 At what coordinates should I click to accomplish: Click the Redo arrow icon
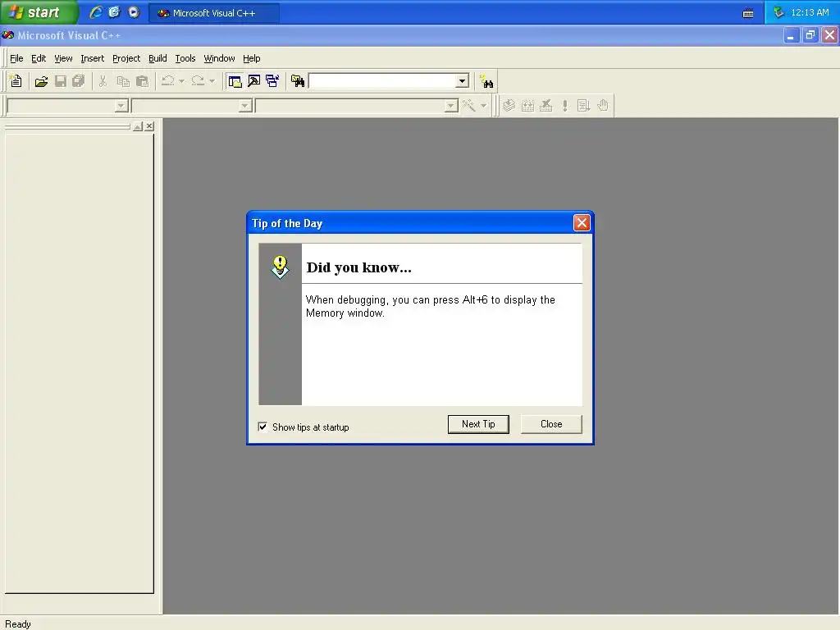(x=199, y=81)
